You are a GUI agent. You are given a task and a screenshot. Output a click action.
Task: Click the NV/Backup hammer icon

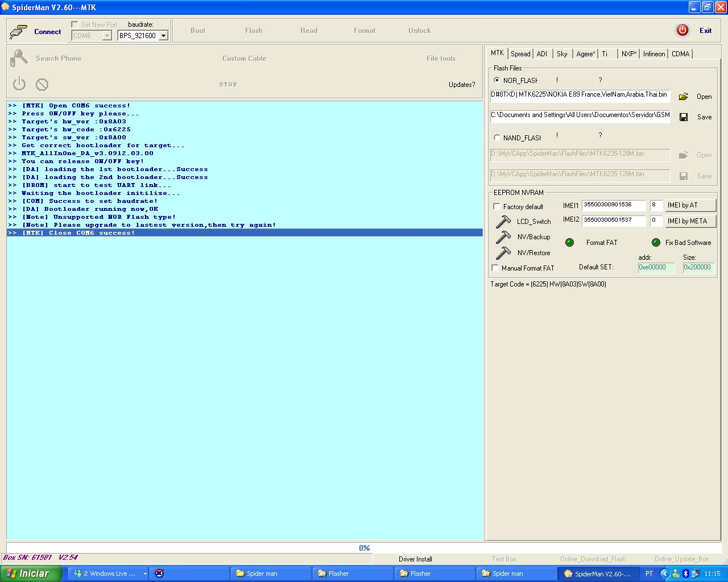[503, 236]
